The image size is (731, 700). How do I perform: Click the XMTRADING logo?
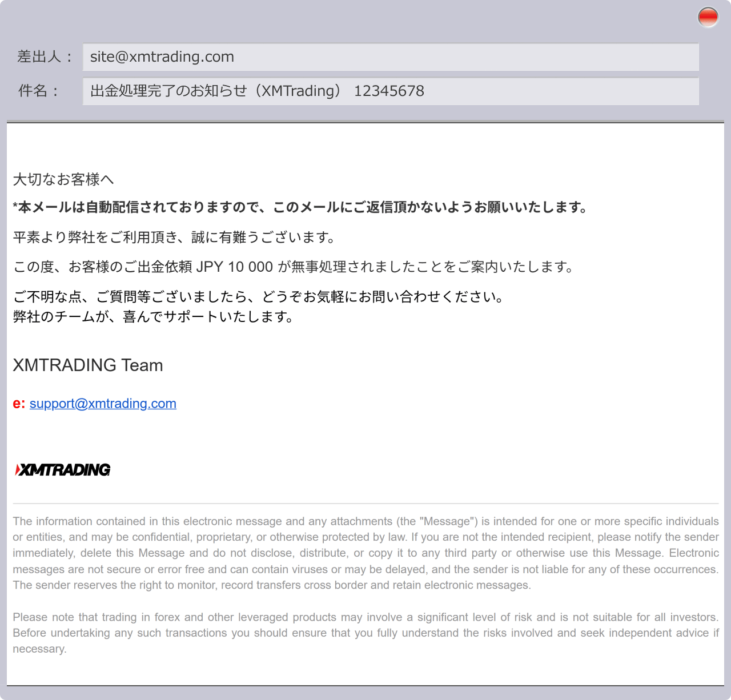pyautogui.click(x=63, y=470)
